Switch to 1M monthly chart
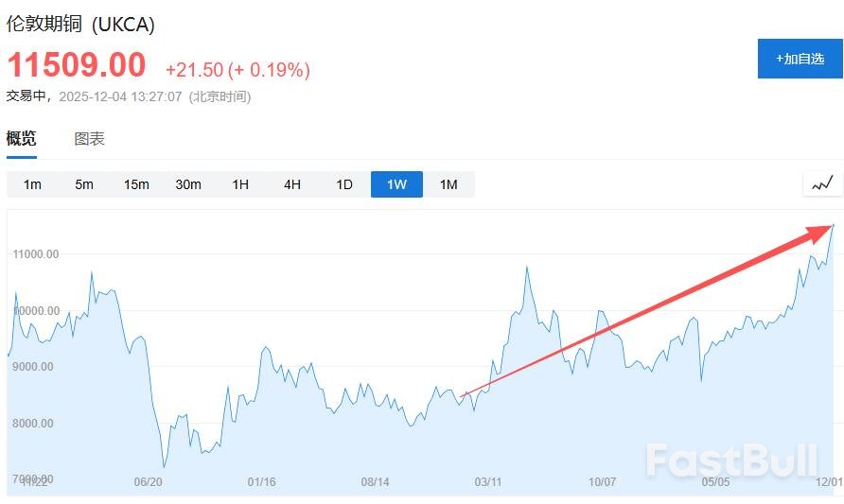This screenshot has width=844, height=504. coord(448,184)
